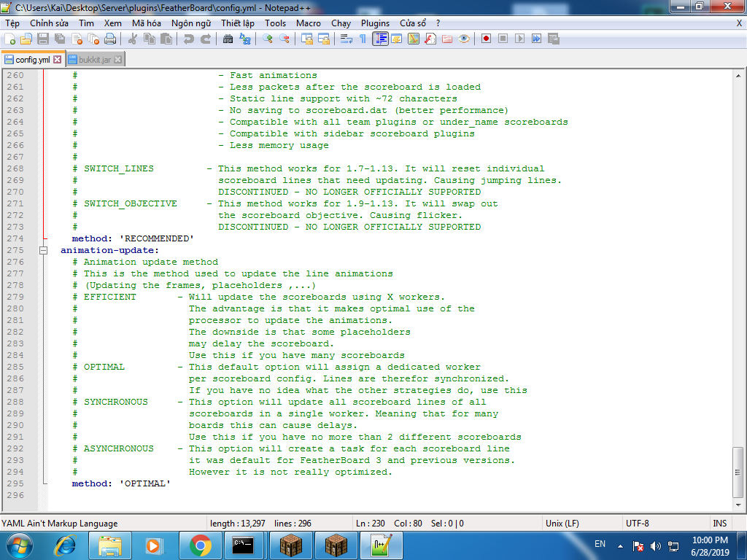This screenshot has height=560, width=747.
Task: Open the Function List panel
Action: click(x=430, y=39)
